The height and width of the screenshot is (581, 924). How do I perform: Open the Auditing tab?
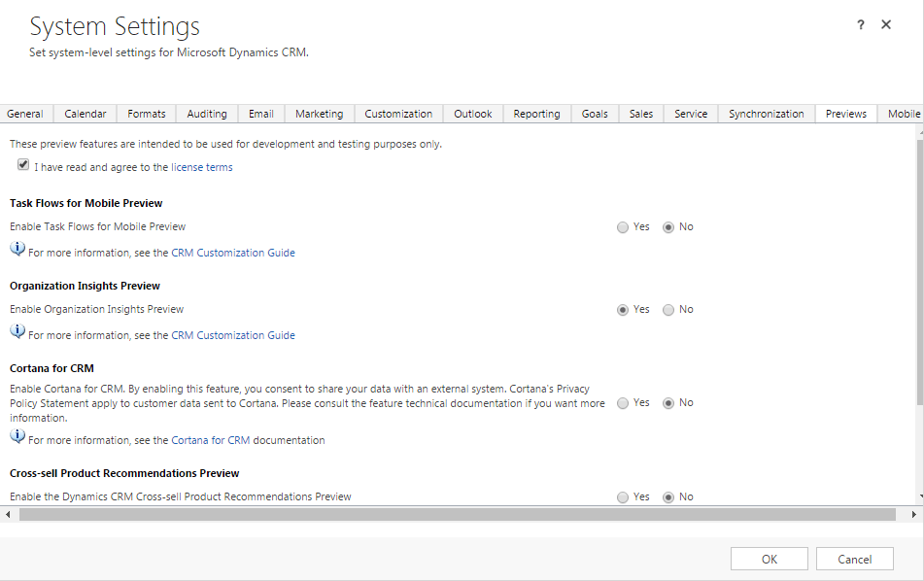pyautogui.click(x=207, y=114)
